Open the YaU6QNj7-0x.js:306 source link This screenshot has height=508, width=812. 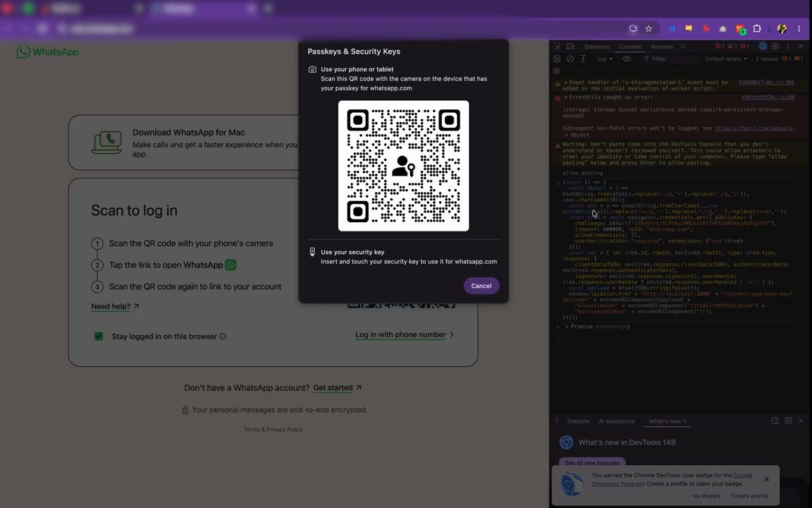point(766,83)
